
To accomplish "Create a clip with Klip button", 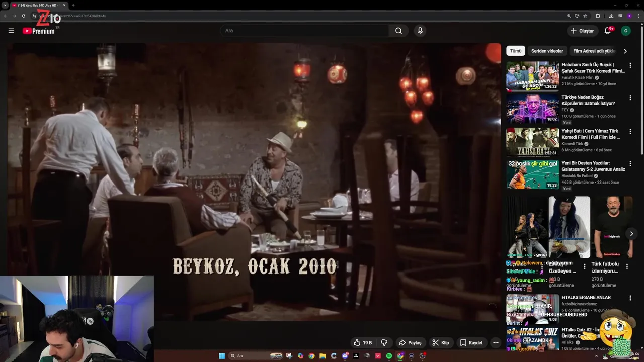I will tap(441, 343).
